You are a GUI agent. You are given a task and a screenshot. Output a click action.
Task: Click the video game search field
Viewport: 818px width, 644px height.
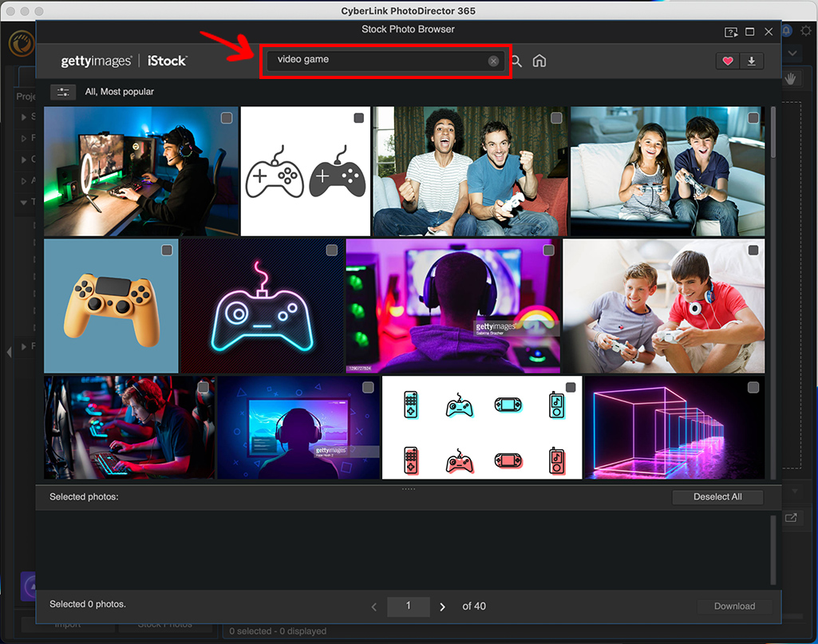(x=375, y=61)
